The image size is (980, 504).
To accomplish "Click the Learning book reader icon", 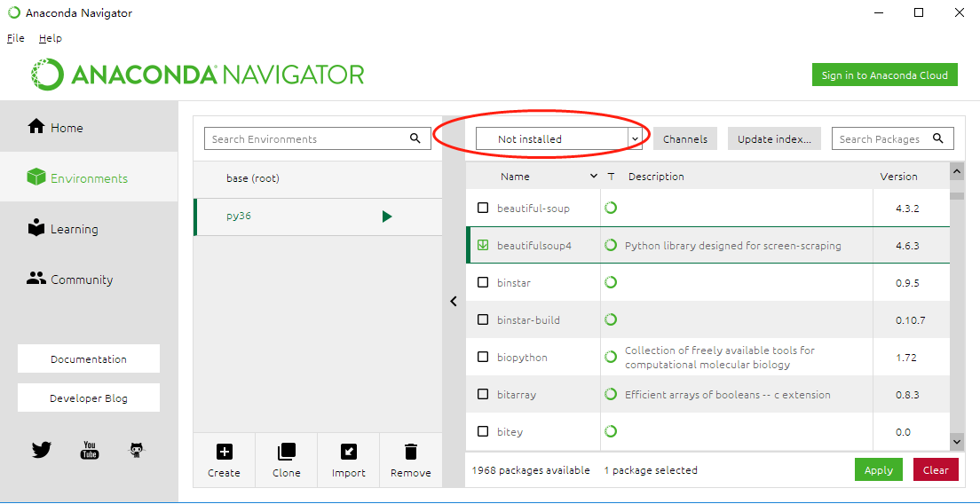I will coord(36,227).
